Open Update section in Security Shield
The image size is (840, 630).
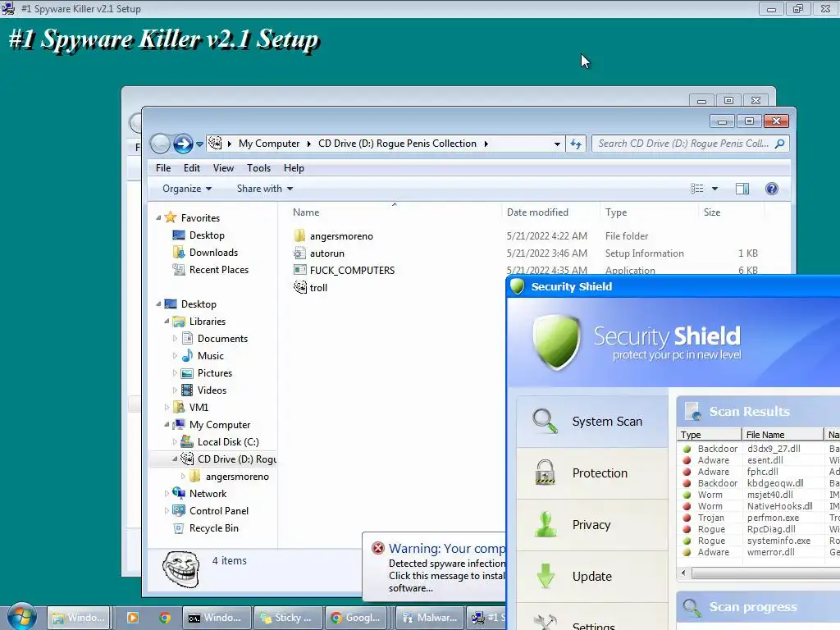tap(592, 577)
